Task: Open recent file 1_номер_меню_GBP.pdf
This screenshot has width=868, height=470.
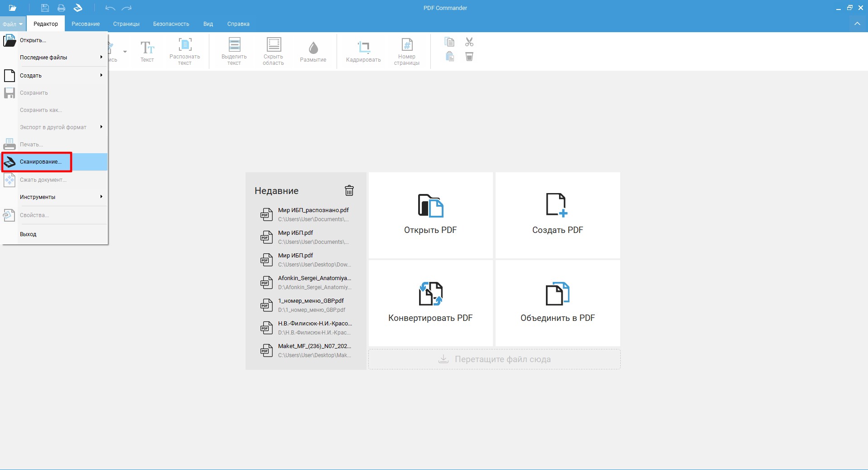Action: pyautogui.click(x=306, y=305)
